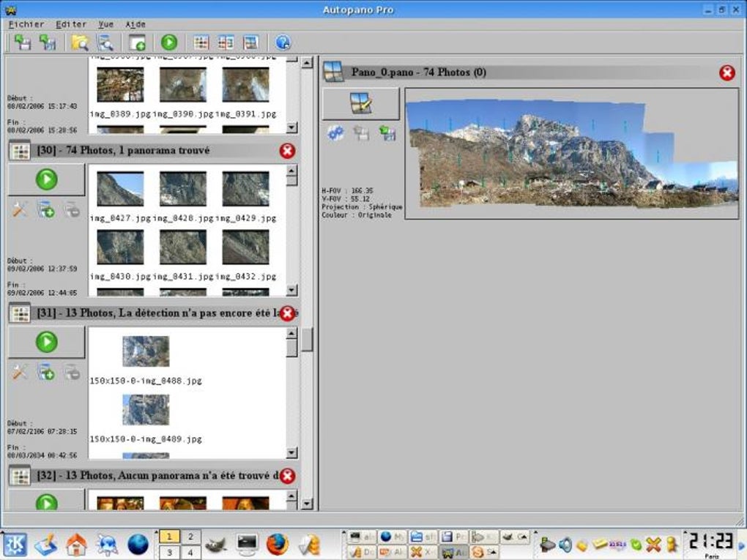Close Pano_0.pano with its red X
This screenshot has height=560, width=747.
(727, 73)
